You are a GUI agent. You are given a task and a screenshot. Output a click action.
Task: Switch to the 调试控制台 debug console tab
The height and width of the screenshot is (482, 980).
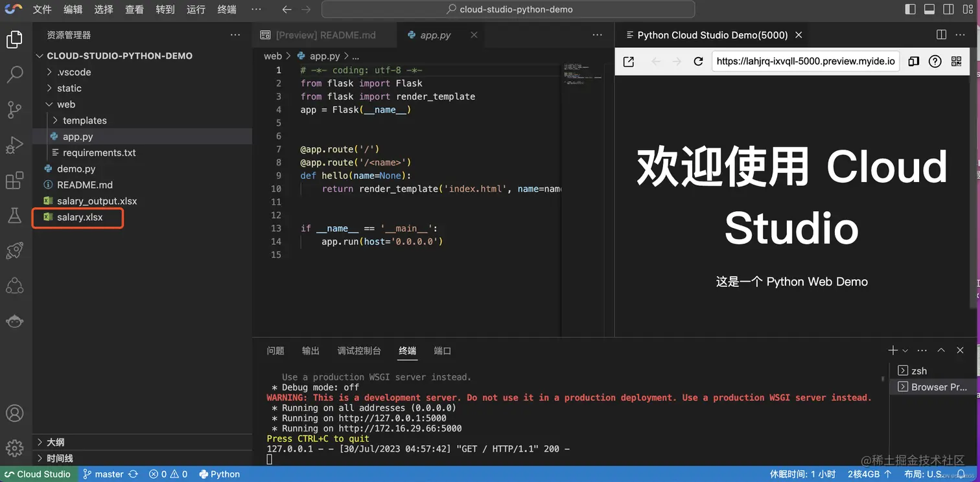(359, 350)
